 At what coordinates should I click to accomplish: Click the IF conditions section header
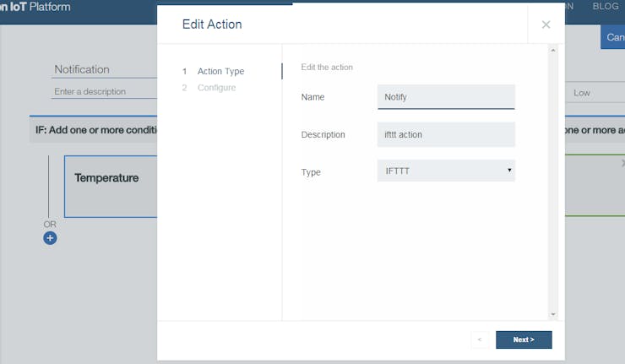pyautogui.click(x=94, y=130)
